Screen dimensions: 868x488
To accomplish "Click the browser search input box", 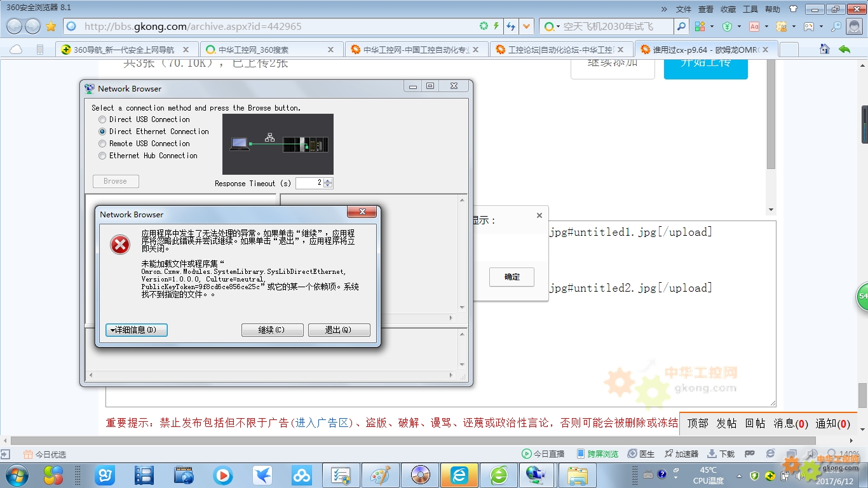I will [x=617, y=27].
